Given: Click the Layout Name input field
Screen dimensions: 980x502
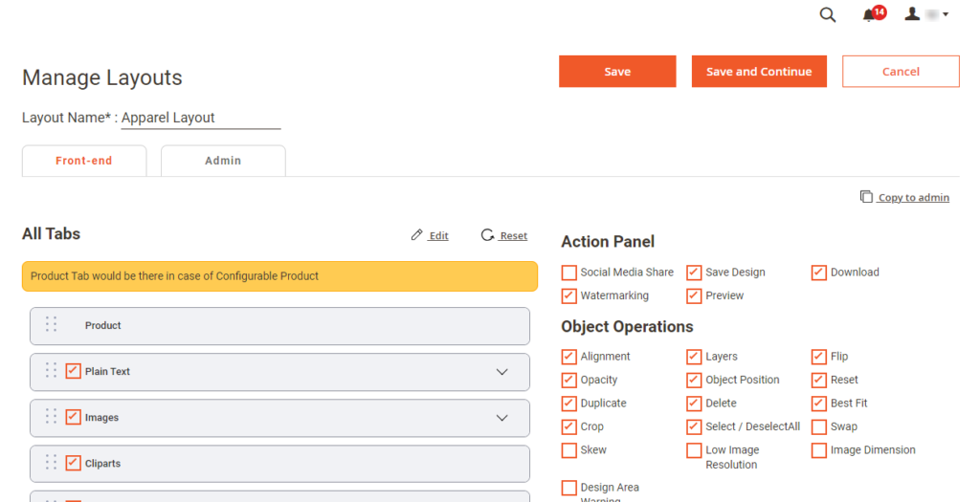Looking at the screenshot, I should point(200,118).
